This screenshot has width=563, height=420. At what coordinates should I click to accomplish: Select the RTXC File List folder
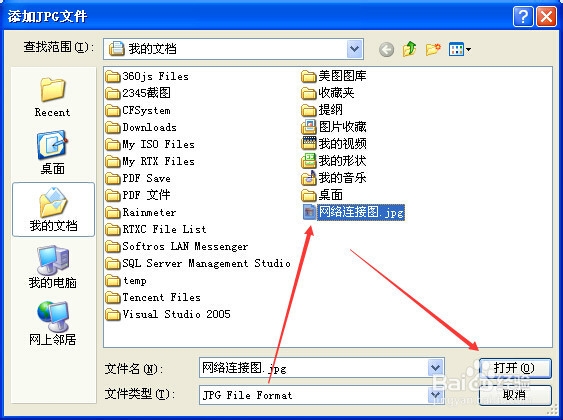tap(156, 229)
